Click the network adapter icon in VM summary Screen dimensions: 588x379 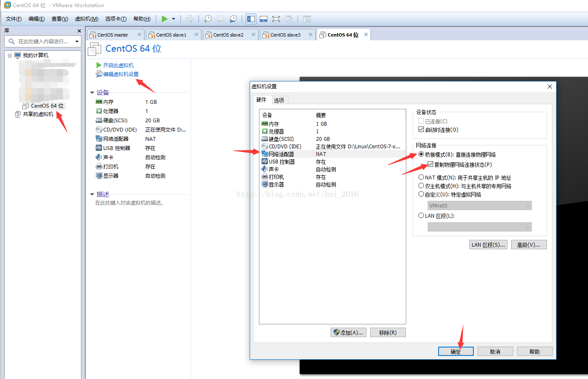pyautogui.click(x=99, y=139)
